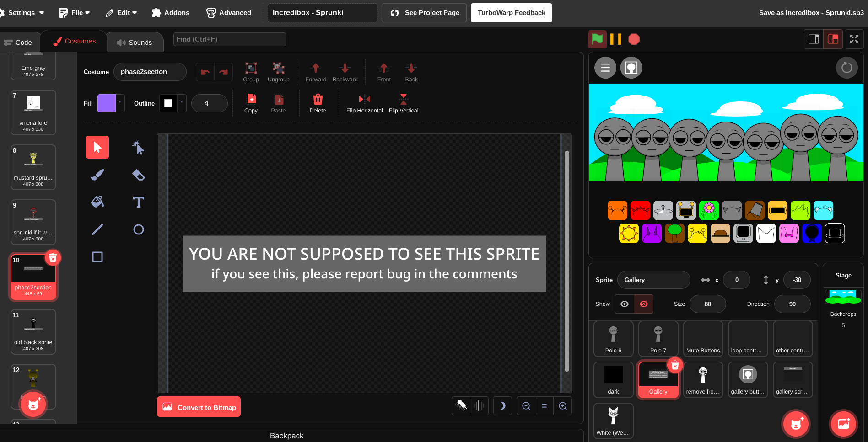Viewport: 868px width, 442px height.
Task: Show the sprite with eye icon
Action: 624,304
